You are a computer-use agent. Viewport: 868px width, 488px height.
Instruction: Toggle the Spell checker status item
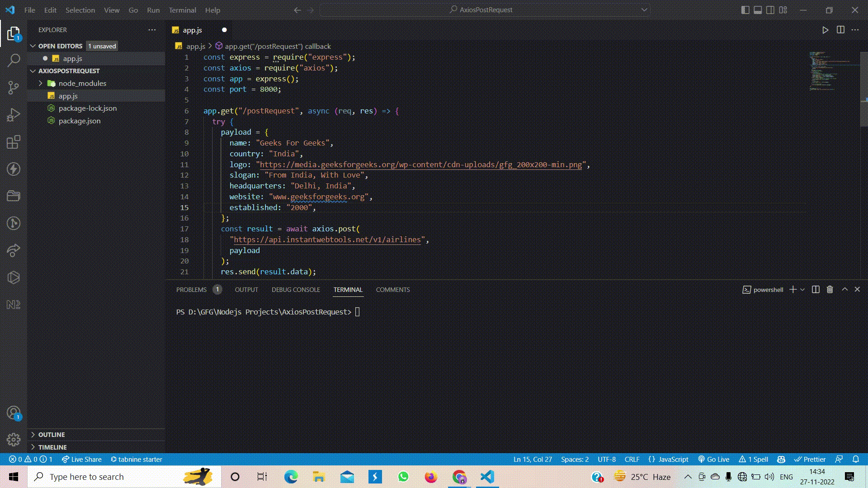(753, 459)
